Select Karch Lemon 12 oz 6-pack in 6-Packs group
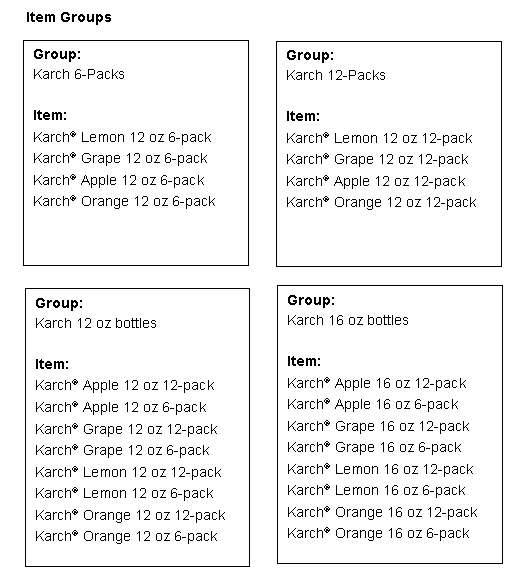The width and height of the screenshot is (524, 582). click(122, 137)
